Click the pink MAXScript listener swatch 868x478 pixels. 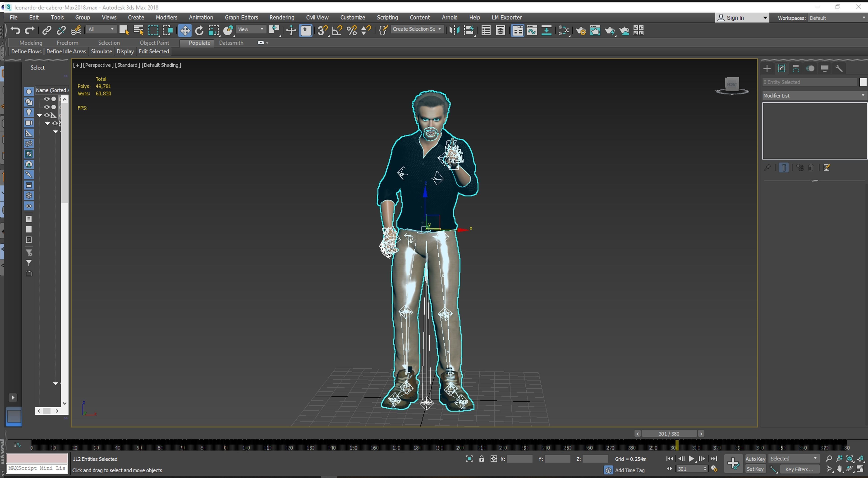pos(37,459)
